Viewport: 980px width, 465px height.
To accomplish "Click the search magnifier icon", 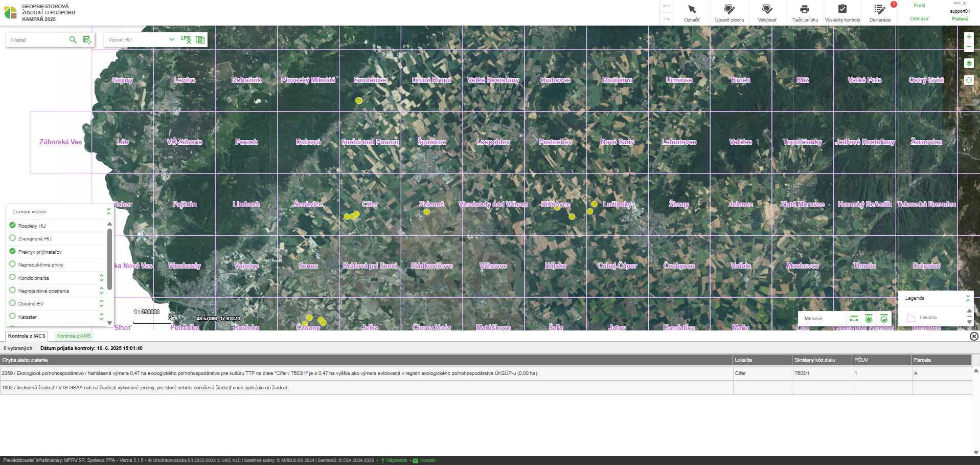I will [x=73, y=40].
